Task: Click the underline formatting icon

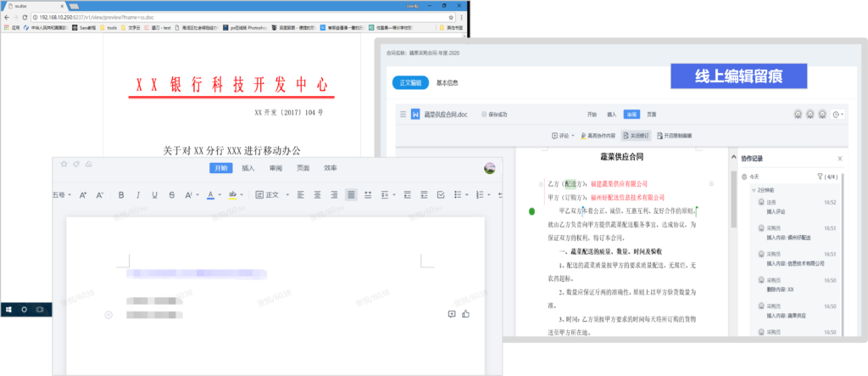Action: point(154,195)
